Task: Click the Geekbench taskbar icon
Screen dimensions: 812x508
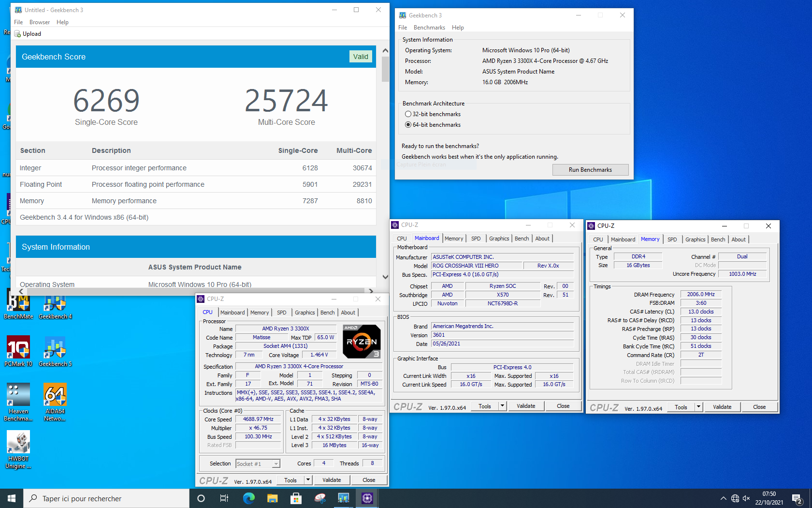Action: click(344, 498)
